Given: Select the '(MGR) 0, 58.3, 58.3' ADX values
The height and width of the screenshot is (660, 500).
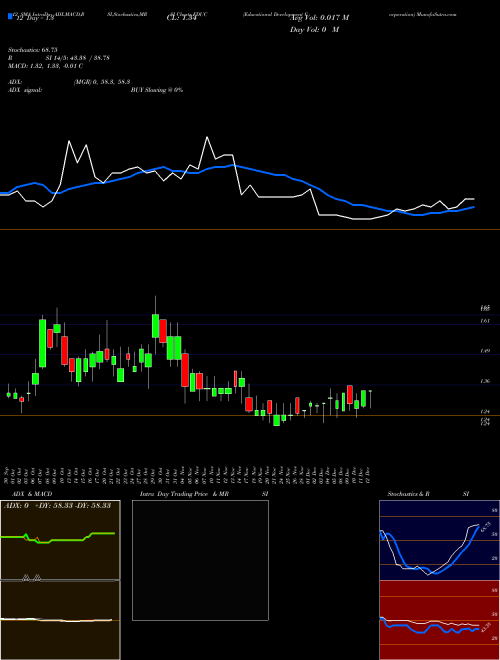Looking at the screenshot, I should coord(102,82).
